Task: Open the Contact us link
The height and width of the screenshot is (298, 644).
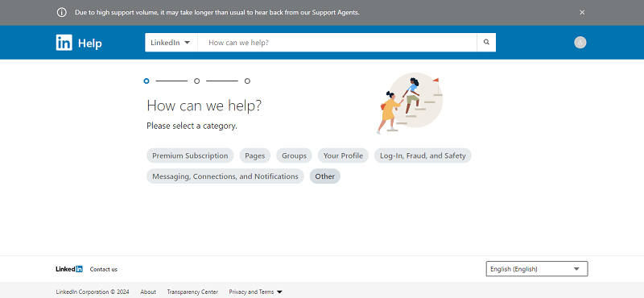Action: click(104, 269)
